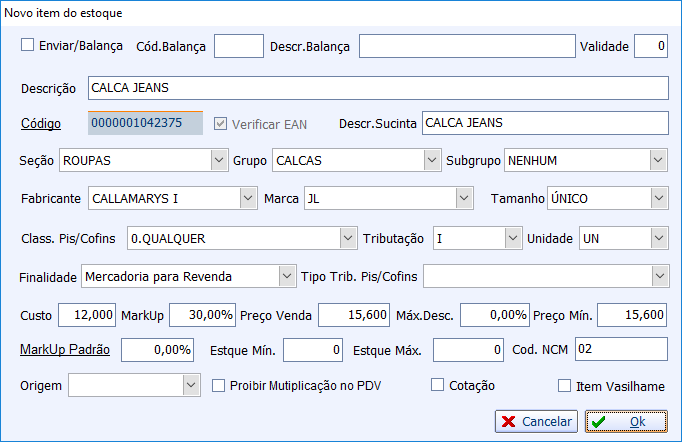This screenshot has height=442, width=682.
Task: Open the Marca dropdown showing JL
Action: coord(463,198)
